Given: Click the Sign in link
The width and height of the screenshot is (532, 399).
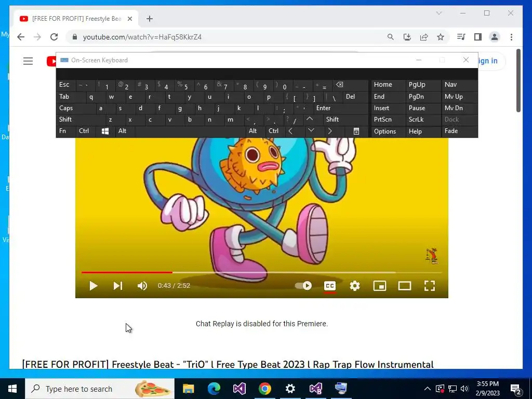Looking at the screenshot, I should click(488, 61).
